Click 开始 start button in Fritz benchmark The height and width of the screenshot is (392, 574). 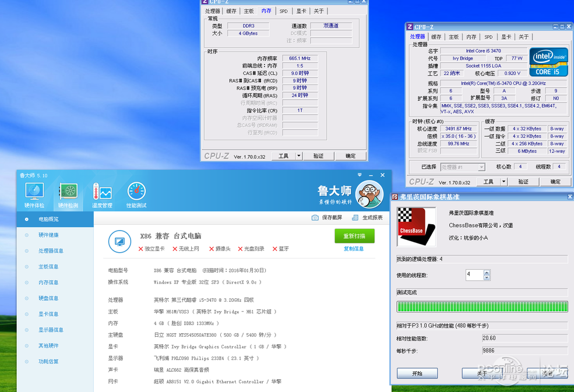point(417,373)
